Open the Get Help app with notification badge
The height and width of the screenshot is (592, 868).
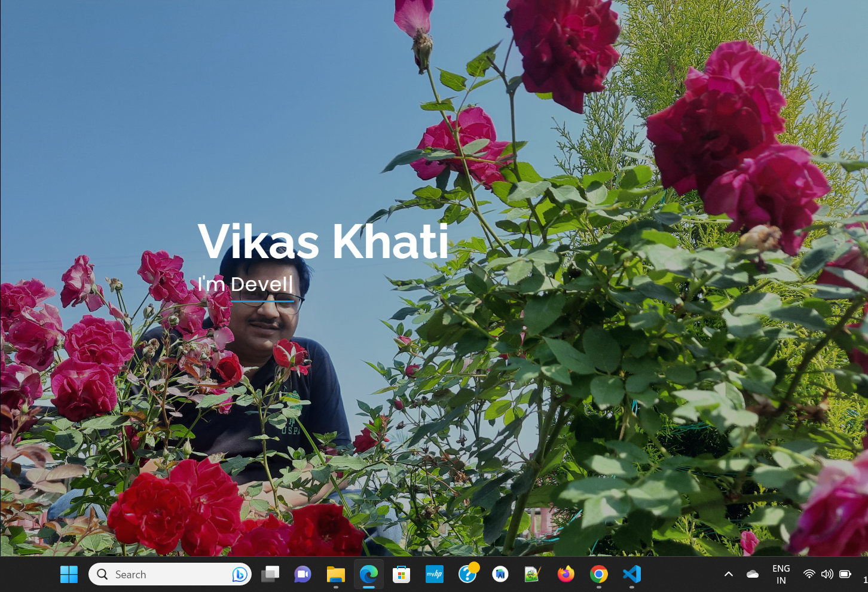[x=467, y=574]
